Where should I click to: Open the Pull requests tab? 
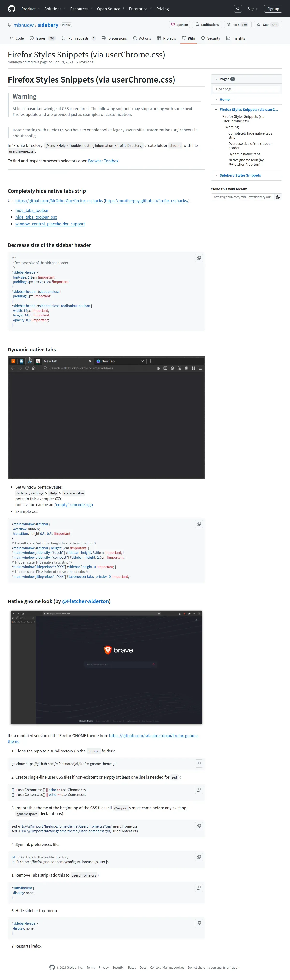pos(79,38)
